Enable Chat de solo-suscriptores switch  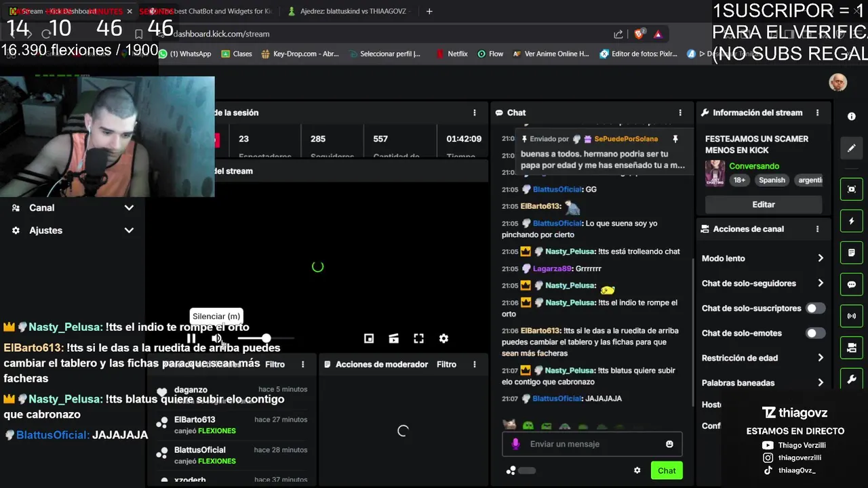(x=815, y=308)
